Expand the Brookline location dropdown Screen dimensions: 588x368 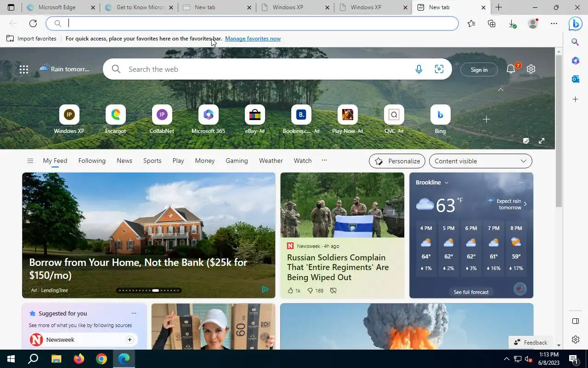pos(446,183)
